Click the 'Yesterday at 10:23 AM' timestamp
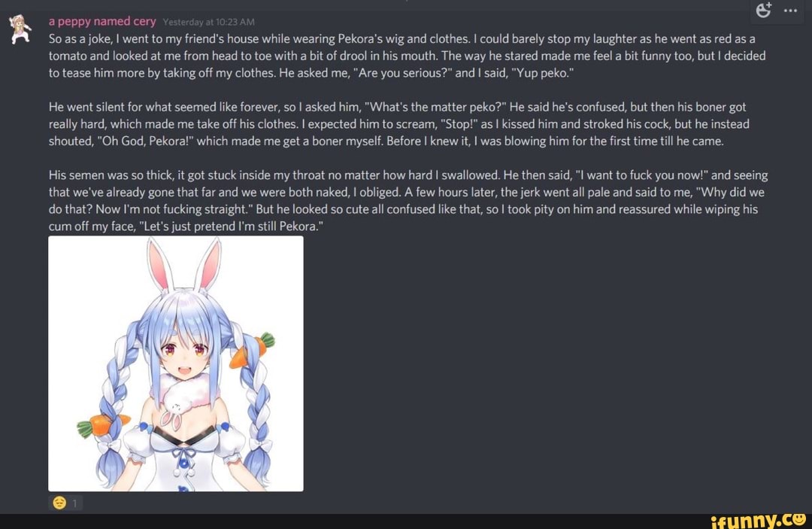Image resolution: width=812 pixels, height=529 pixels. pyautogui.click(x=208, y=23)
